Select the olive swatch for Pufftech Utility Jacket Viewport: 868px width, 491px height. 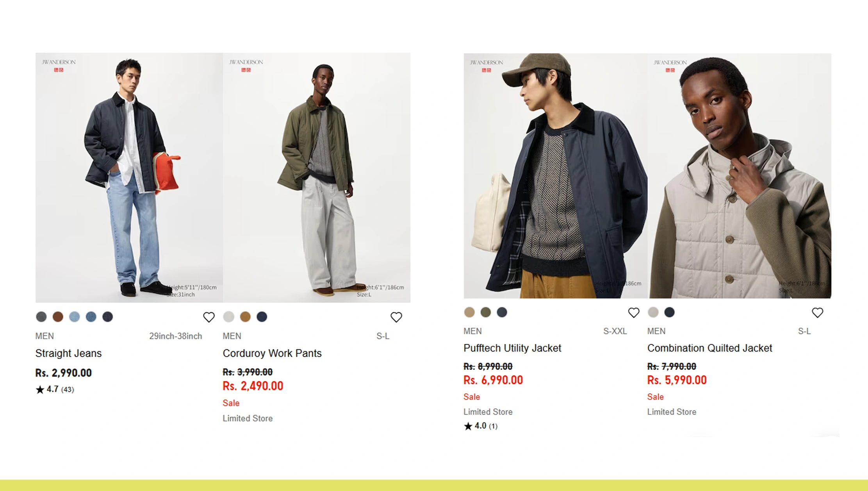click(485, 312)
